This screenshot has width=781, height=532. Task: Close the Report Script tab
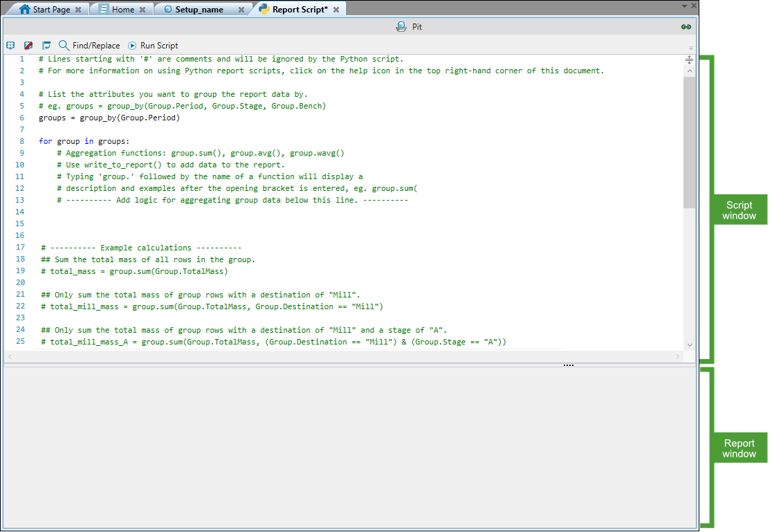[x=336, y=10]
